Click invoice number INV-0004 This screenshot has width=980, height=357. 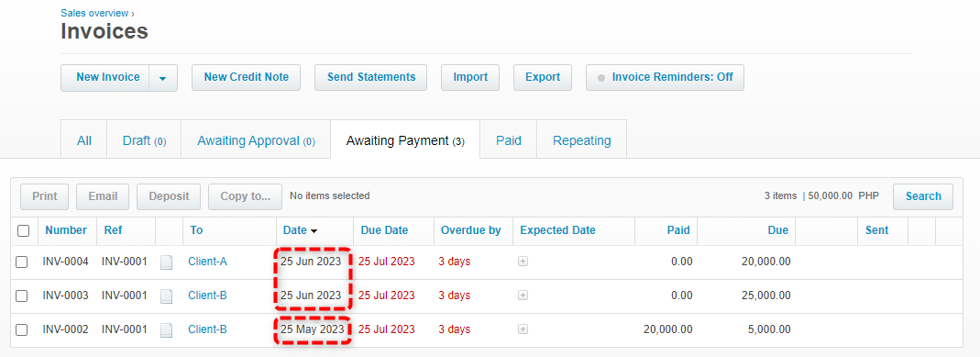tap(66, 262)
